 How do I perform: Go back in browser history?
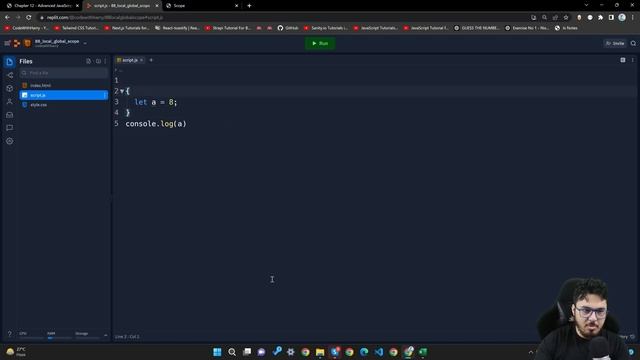(7, 18)
